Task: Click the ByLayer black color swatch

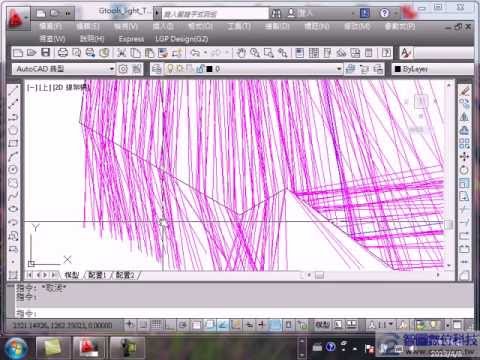Action: (x=397, y=69)
